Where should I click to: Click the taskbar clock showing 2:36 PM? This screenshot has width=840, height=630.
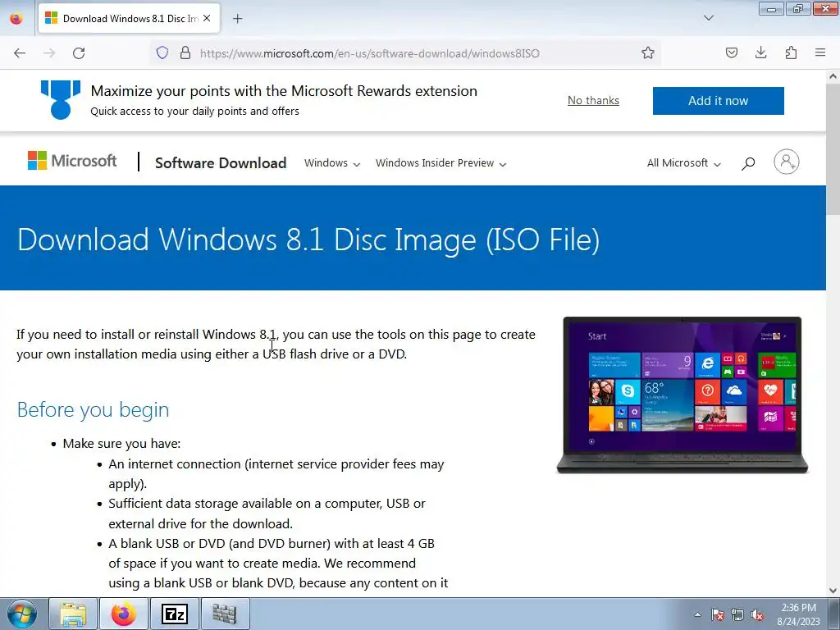[798, 614]
